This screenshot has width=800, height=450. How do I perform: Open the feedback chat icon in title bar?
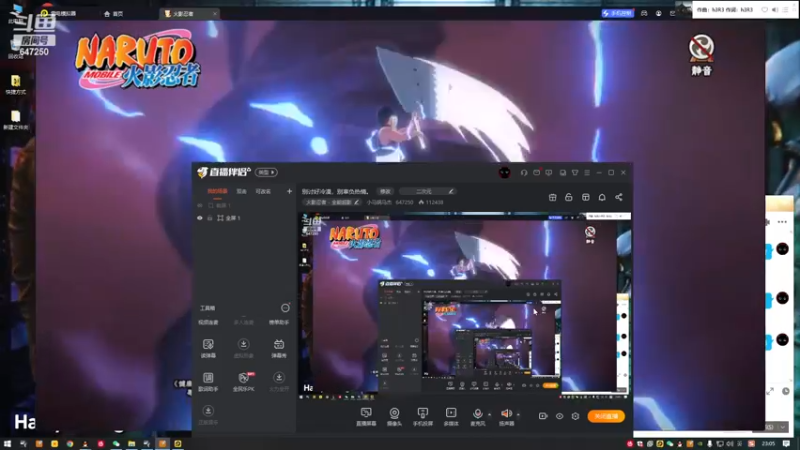(549, 173)
